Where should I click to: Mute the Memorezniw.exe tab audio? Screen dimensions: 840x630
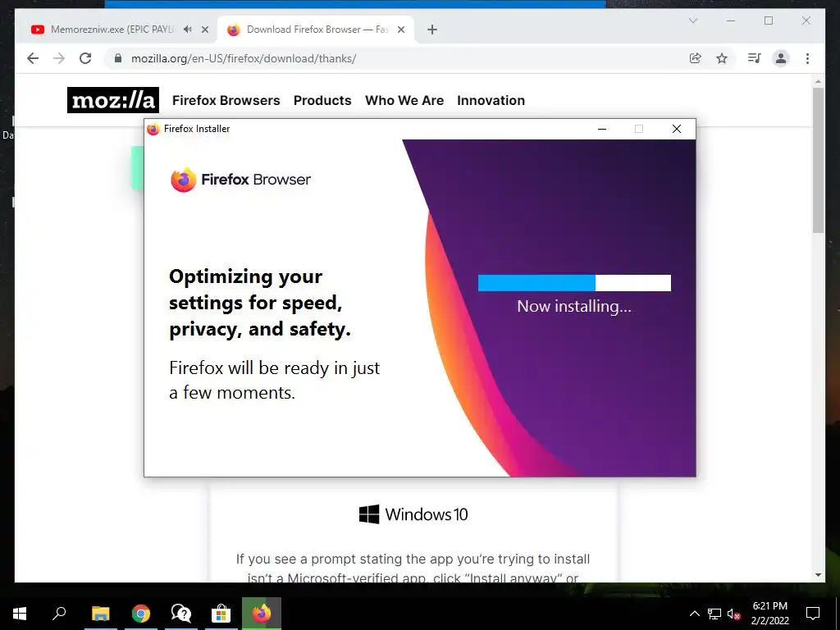click(x=187, y=30)
